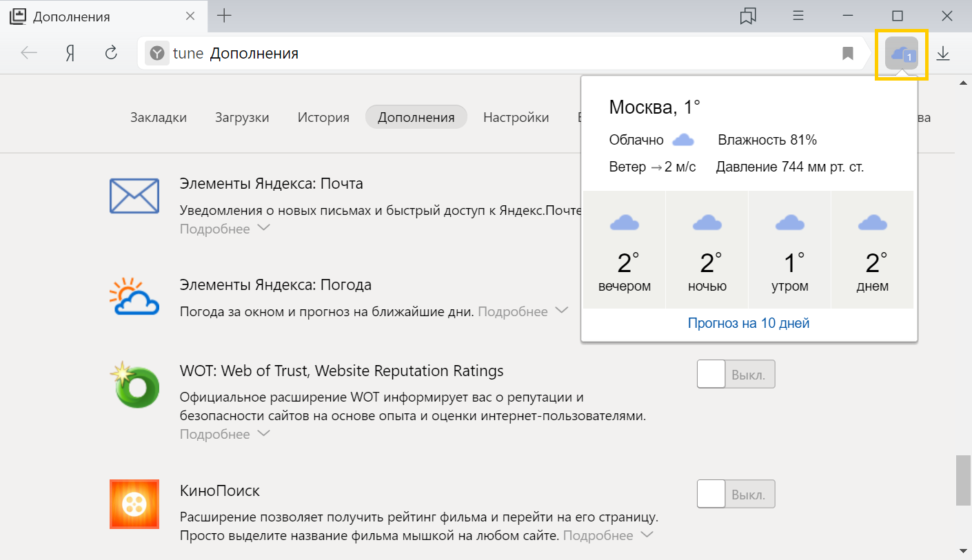Expand Подробнее for КиноПоиск description

tap(608, 535)
